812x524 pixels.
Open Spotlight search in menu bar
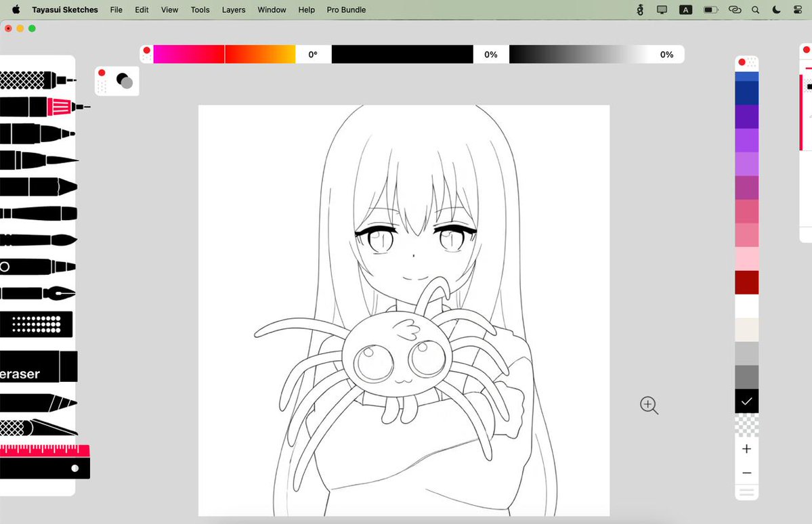756,10
